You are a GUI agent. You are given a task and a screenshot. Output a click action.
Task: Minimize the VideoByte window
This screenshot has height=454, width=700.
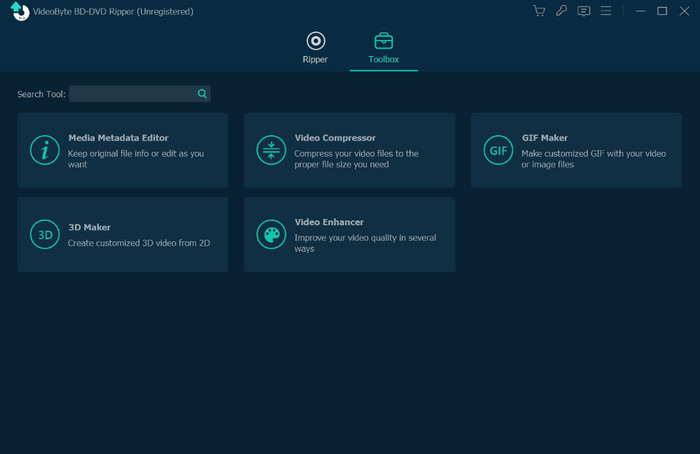[x=641, y=11]
